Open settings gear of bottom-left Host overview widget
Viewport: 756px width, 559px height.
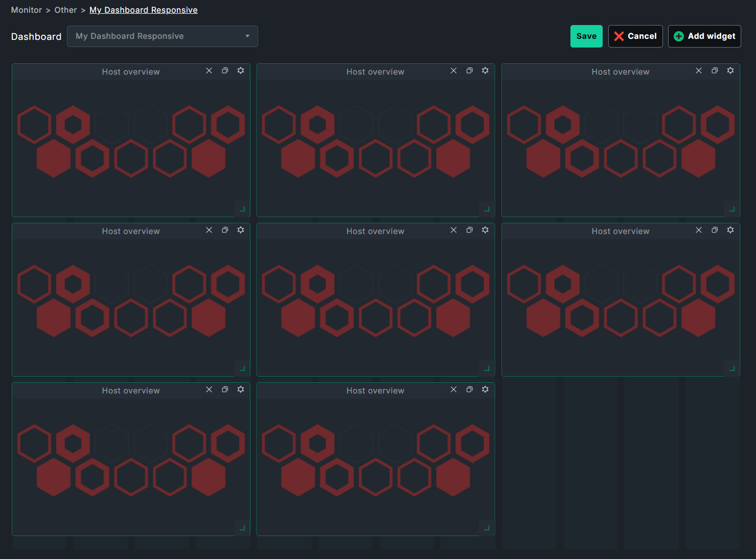(241, 389)
